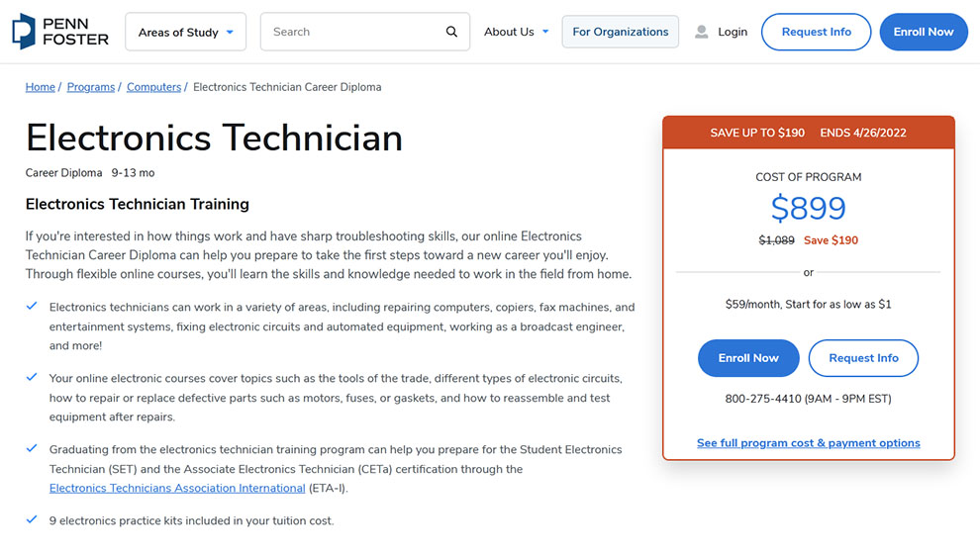Click the Electronics Technician Training subheading
This screenshot has width=980, height=558.
pyautogui.click(x=137, y=205)
